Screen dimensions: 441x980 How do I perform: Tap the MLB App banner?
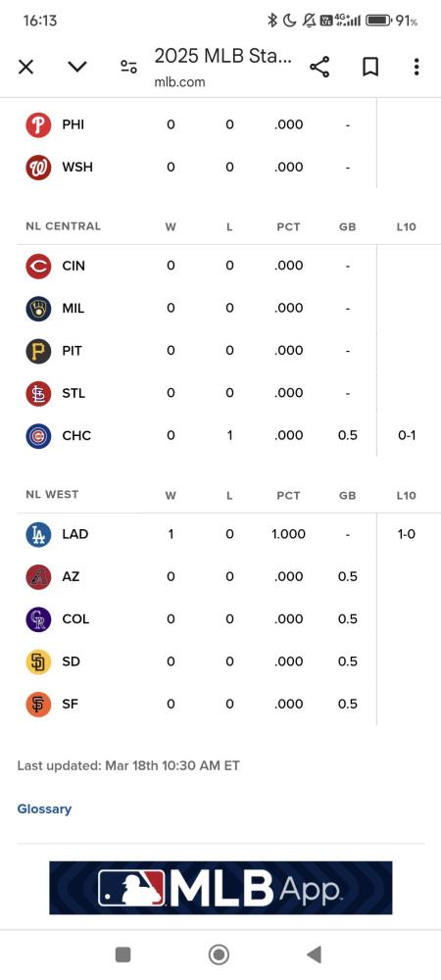(x=220, y=888)
